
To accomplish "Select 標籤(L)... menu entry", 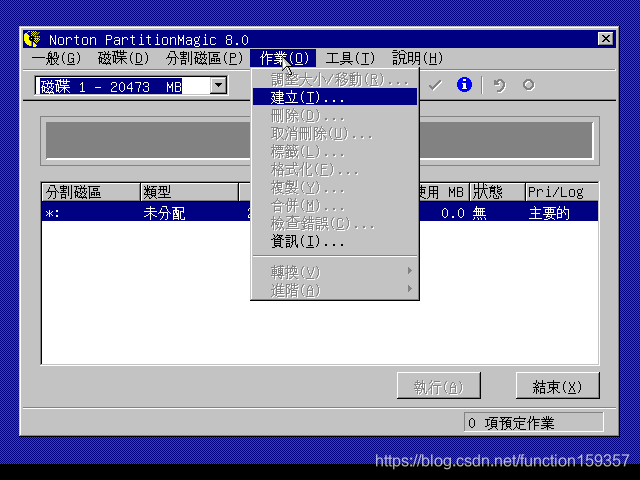I will (x=335, y=152).
